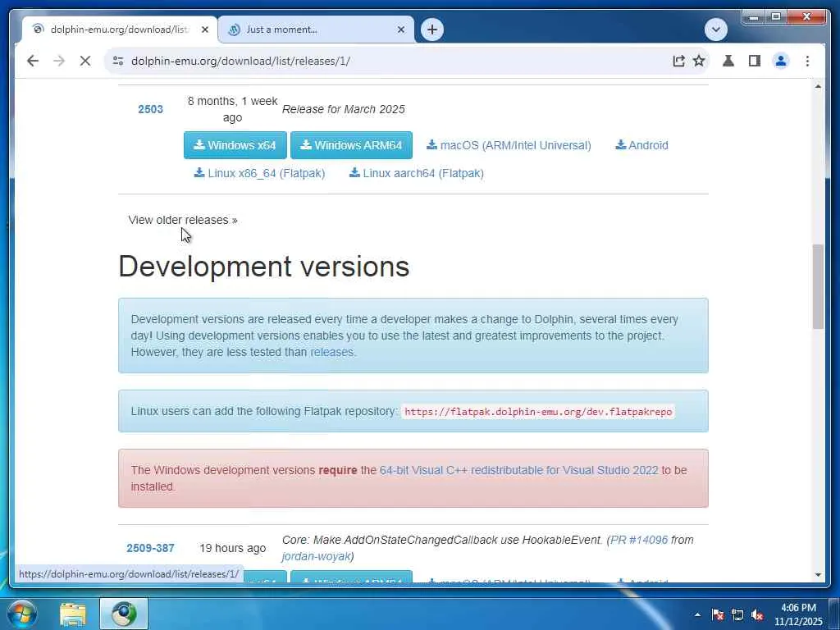Open a new tab with plus button
Viewport: 840px width, 630px height.
click(432, 30)
